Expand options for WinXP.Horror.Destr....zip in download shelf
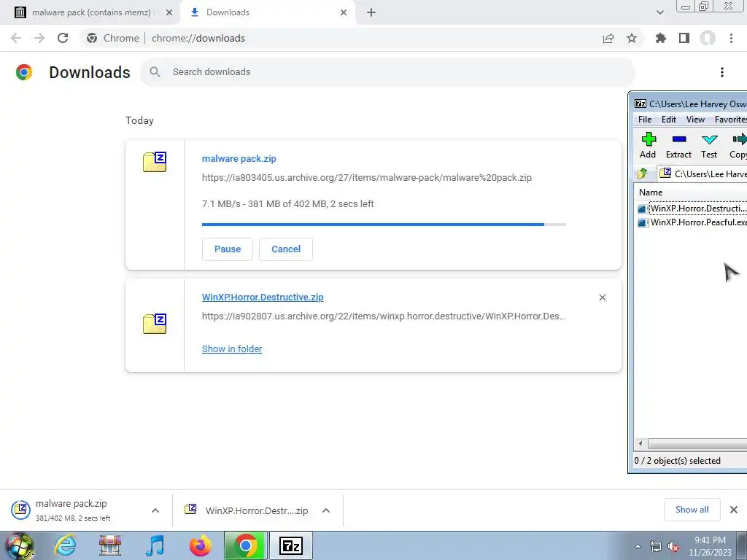This screenshot has height=560, width=747. point(326,510)
